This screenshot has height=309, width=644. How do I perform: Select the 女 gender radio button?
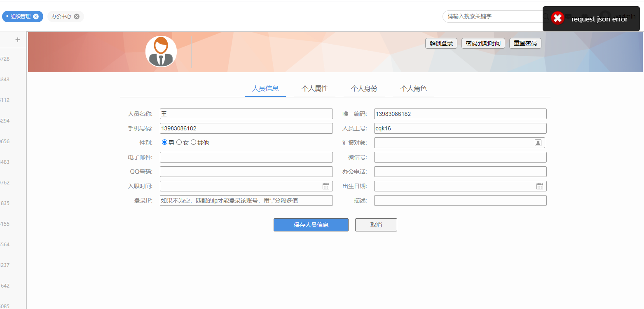(179, 142)
